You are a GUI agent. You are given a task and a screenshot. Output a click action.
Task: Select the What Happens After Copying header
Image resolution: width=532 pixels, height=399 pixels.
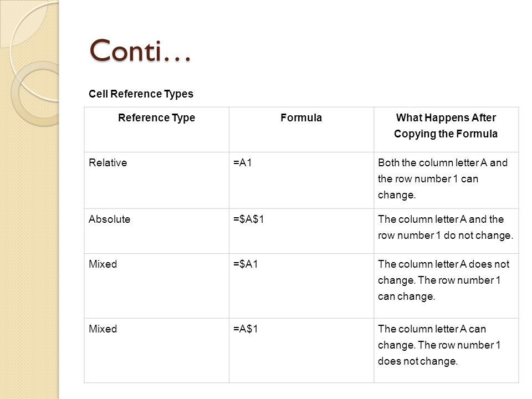pos(446,126)
